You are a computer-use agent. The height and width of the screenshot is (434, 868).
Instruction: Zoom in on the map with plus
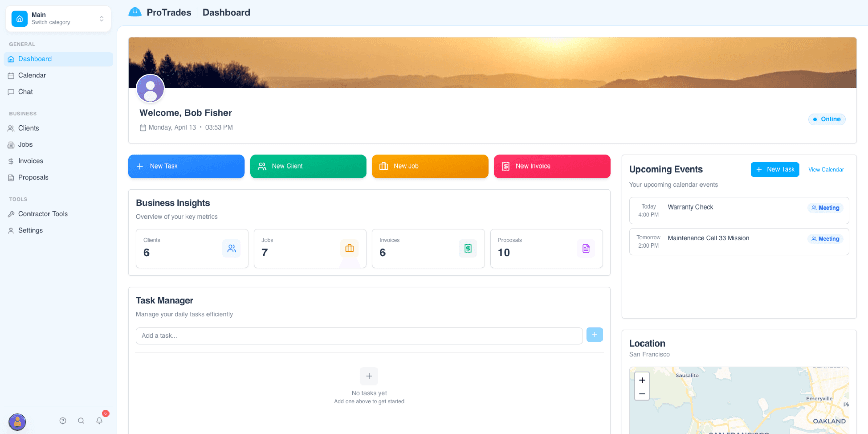[x=642, y=380]
